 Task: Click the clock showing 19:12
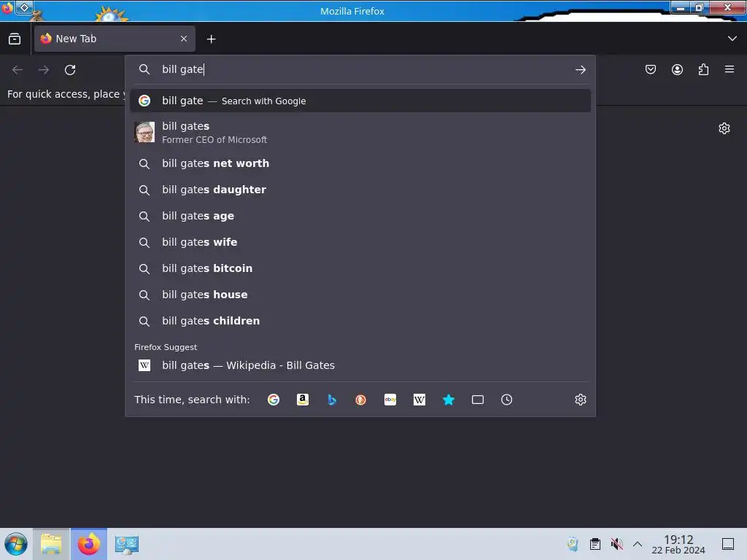(678, 544)
